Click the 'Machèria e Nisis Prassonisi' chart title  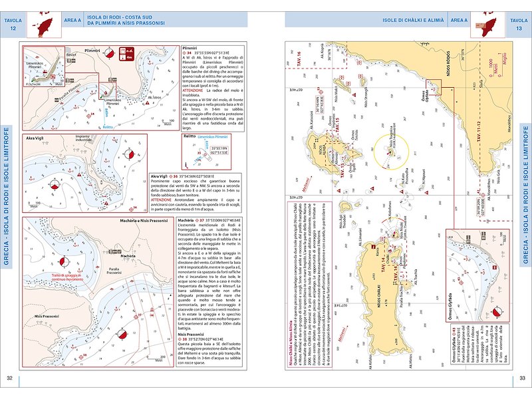click(x=144, y=221)
